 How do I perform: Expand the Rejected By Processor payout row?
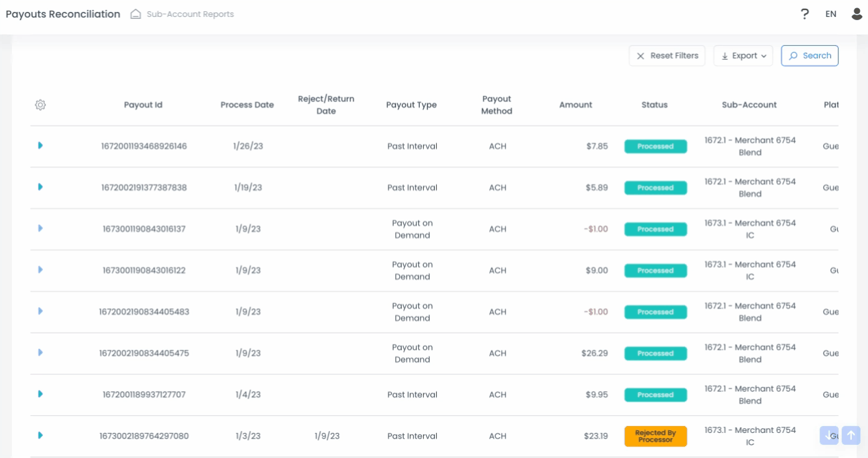coord(40,435)
